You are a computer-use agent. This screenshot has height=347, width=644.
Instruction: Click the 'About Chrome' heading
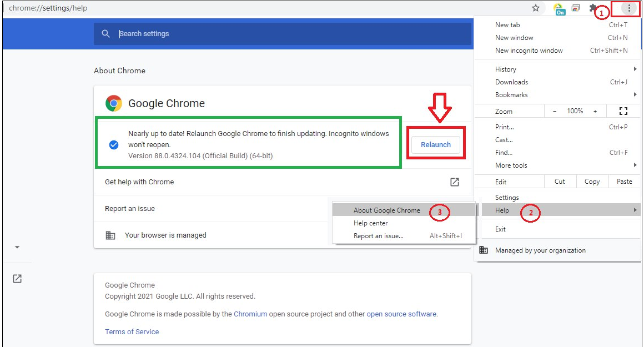coord(119,71)
